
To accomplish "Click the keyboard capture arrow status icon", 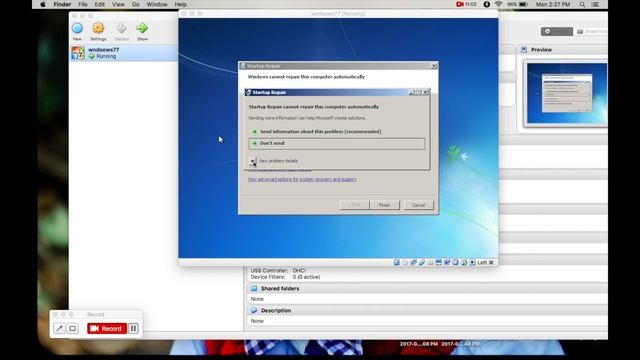I will [x=472, y=262].
